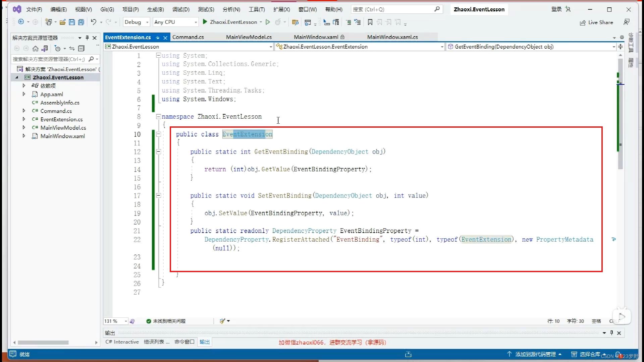Save the current file with the disk icon
The width and height of the screenshot is (644, 362).
click(x=72, y=22)
